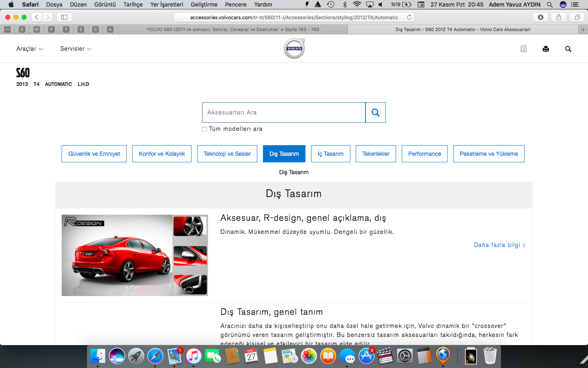Expand the Servisler dropdown
588x368 pixels.
pyautogui.click(x=76, y=49)
